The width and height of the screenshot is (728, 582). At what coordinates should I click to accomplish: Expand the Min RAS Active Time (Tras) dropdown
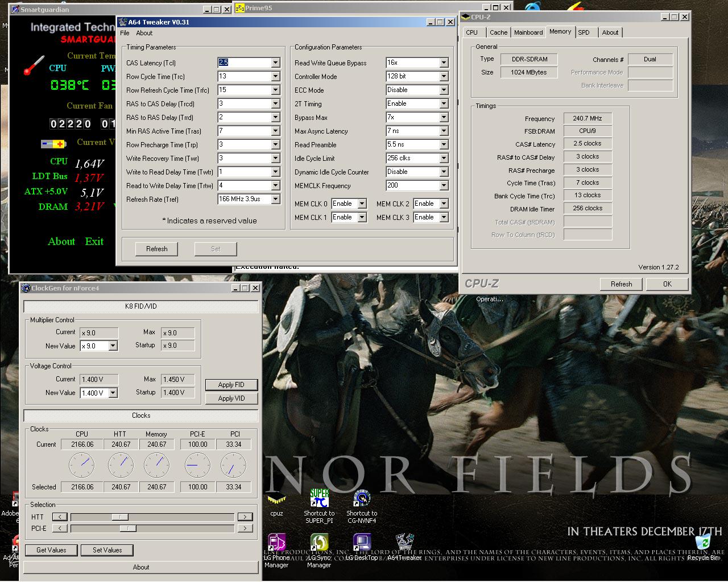(x=275, y=131)
